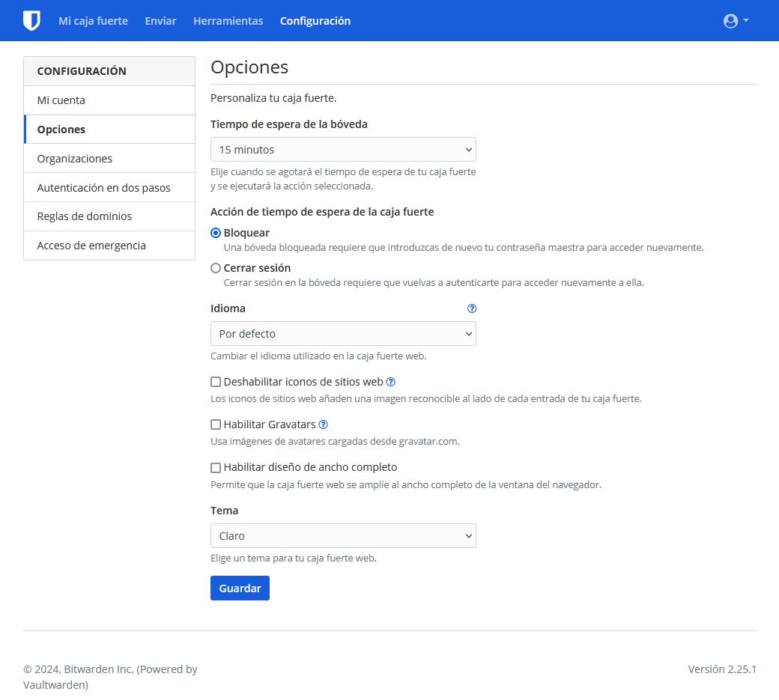Screen dimensions: 779x700
Task: Go to Mi caja fuerte in navbar
Action: click(93, 21)
